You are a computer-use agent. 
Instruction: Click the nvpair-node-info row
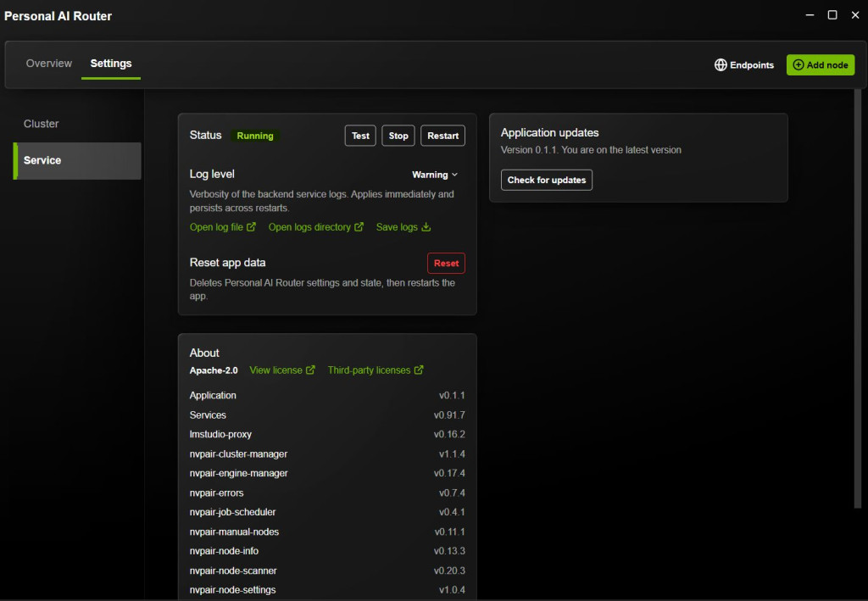click(327, 551)
